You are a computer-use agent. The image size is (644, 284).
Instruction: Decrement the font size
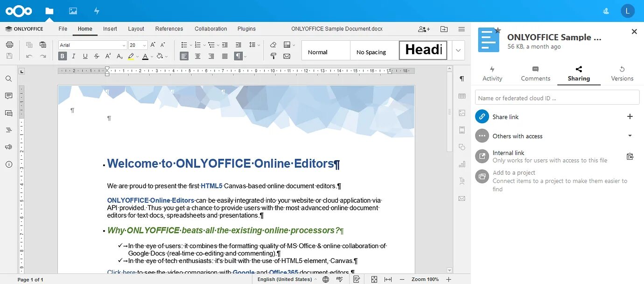(163, 45)
